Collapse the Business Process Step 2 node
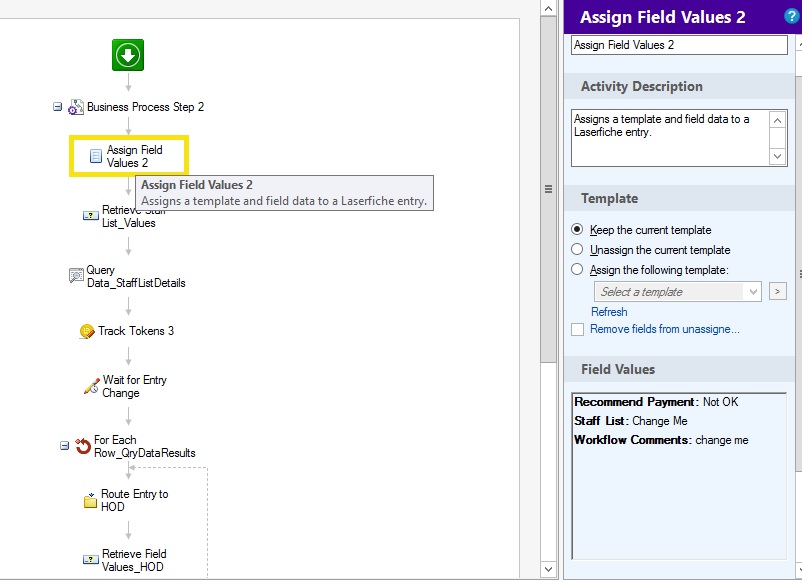802x586 pixels. (58, 107)
